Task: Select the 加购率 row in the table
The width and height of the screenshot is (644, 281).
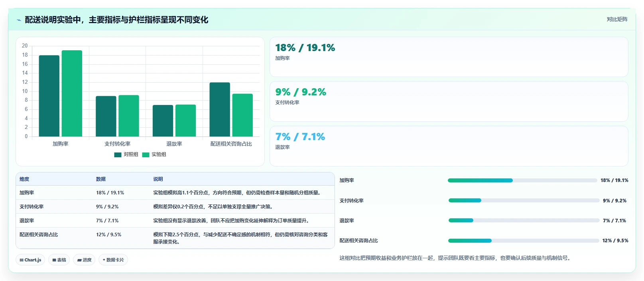Action: (x=175, y=192)
